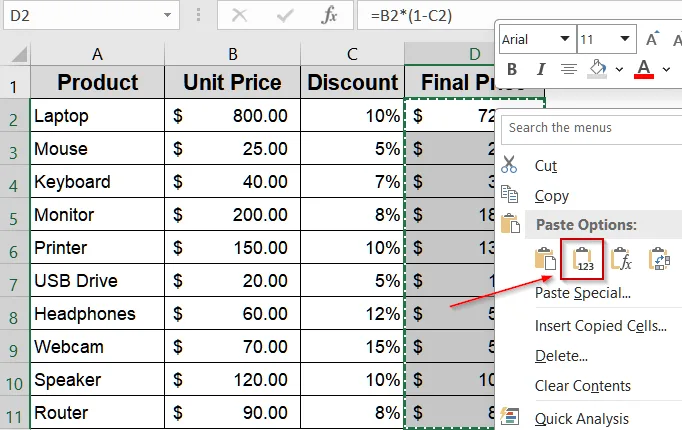The image size is (682, 430).
Task: Click the formula bar showing =B2*(1-C2)
Action: (x=428, y=16)
